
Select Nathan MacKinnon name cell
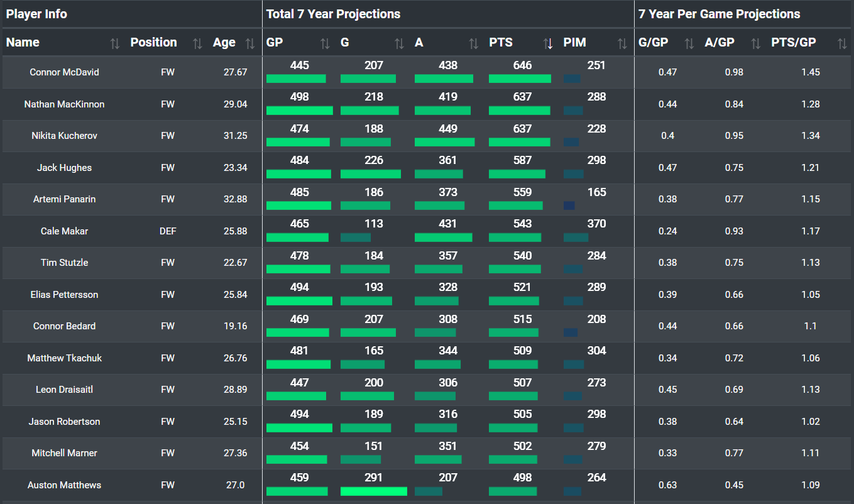tap(64, 104)
